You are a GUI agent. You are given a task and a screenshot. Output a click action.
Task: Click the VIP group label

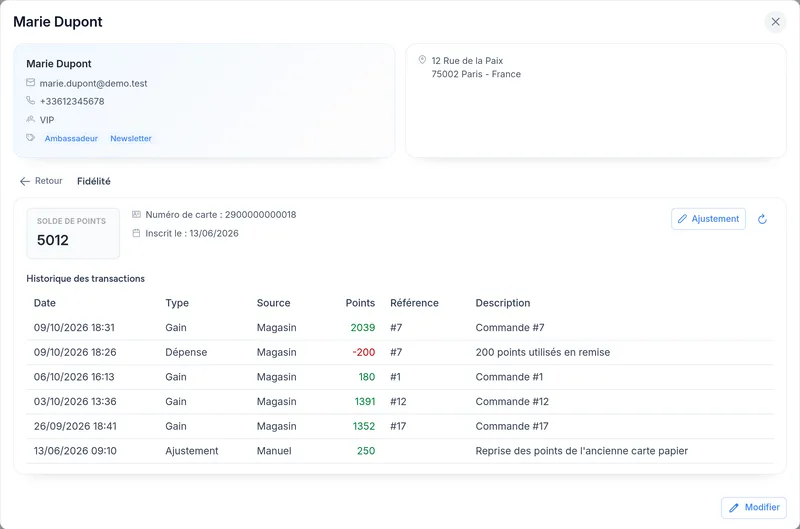click(x=47, y=120)
